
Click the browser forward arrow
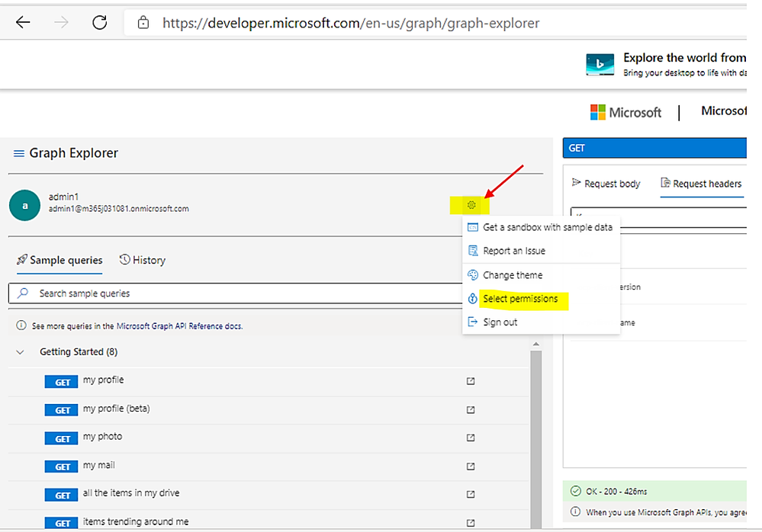pyautogui.click(x=61, y=22)
